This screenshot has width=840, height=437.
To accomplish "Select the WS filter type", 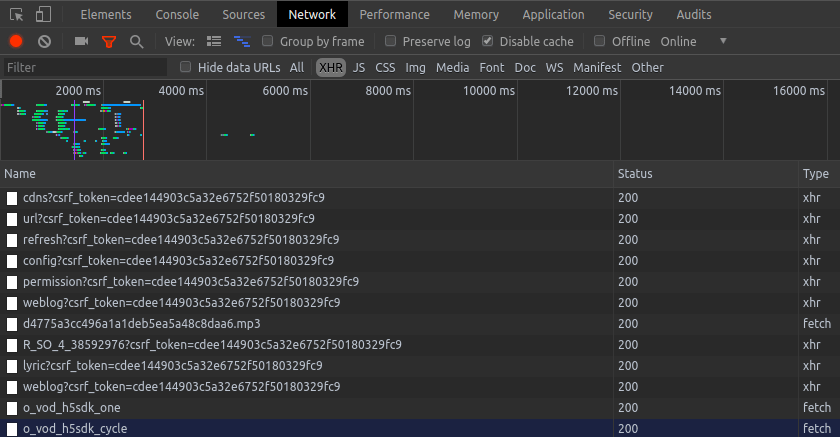I will [553, 67].
